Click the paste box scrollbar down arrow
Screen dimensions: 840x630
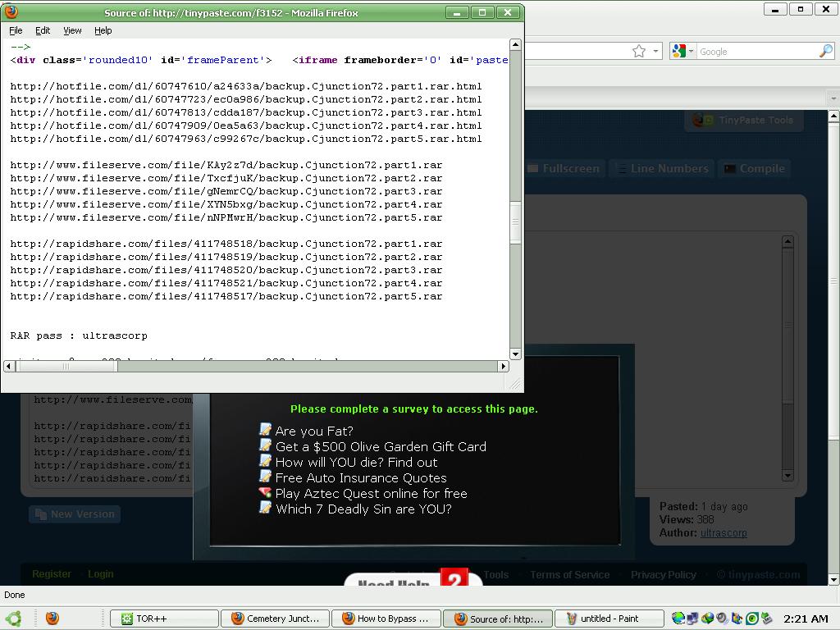point(787,476)
